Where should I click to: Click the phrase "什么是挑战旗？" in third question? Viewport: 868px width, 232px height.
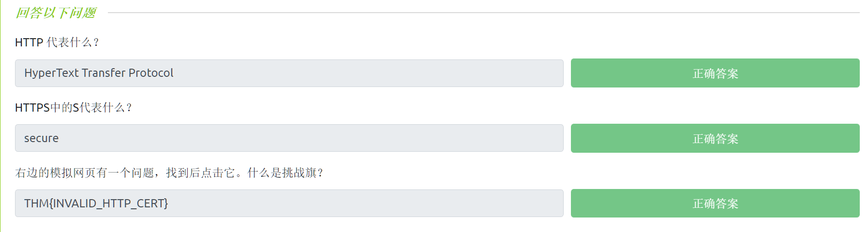point(285,173)
